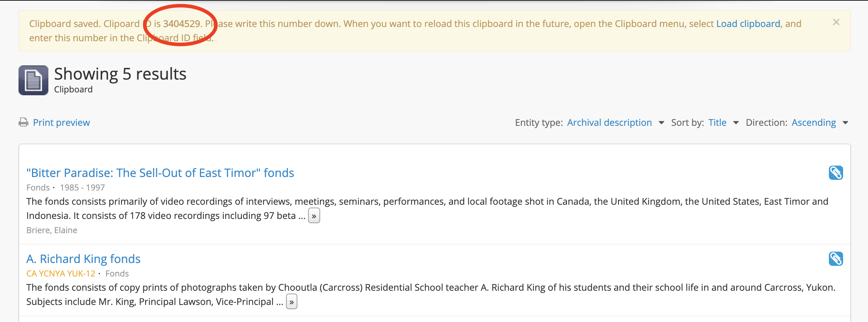This screenshot has width=868, height=322.
Task: Open the Direction Ascending dropdown
Action: 814,123
